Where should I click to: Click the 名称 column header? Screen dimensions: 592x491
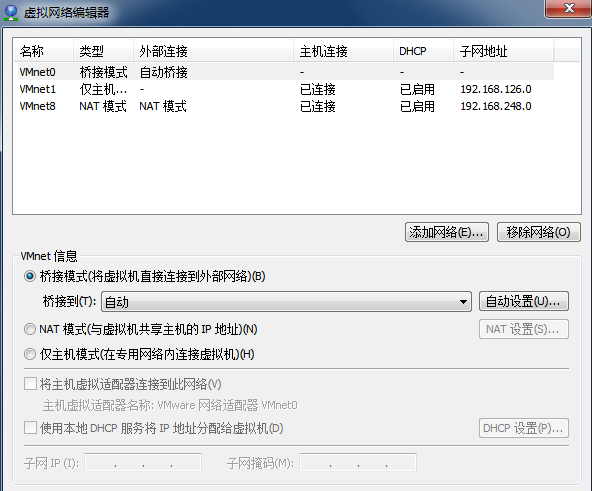pyautogui.click(x=43, y=51)
